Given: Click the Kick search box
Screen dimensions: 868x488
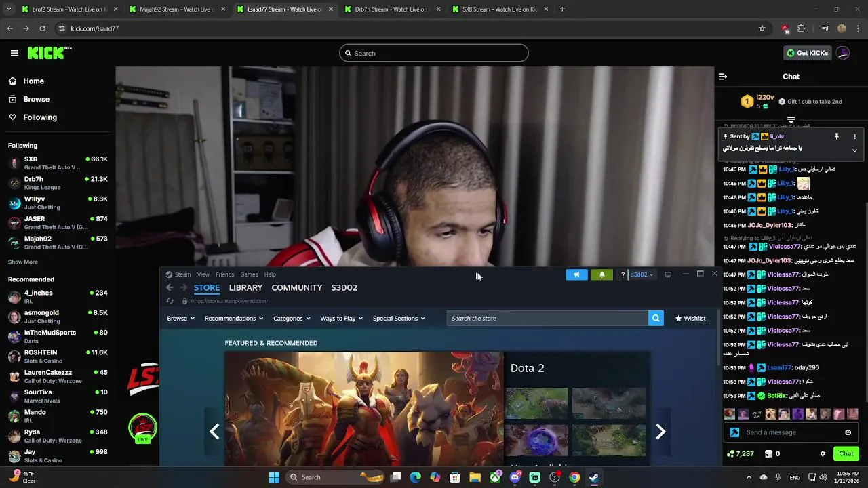Looking at the screenshot, I should (x=434, y=53).
